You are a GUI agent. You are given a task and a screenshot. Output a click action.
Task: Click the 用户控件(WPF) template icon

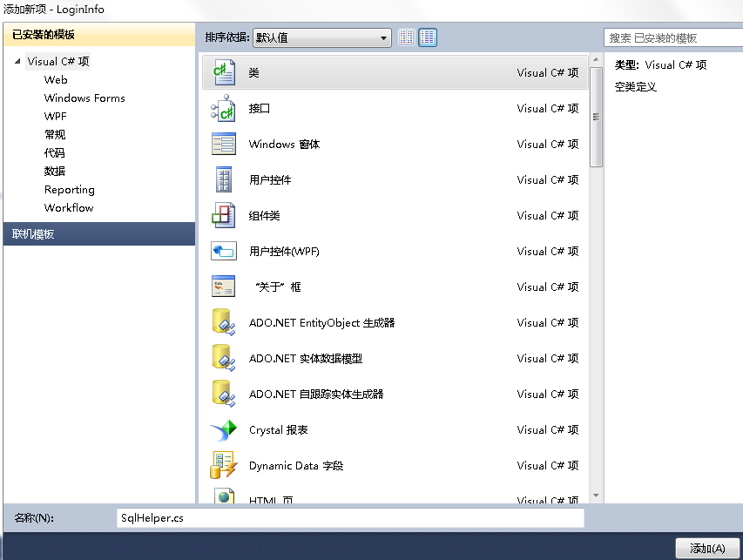pyautogui.click(x=224, y=251)
